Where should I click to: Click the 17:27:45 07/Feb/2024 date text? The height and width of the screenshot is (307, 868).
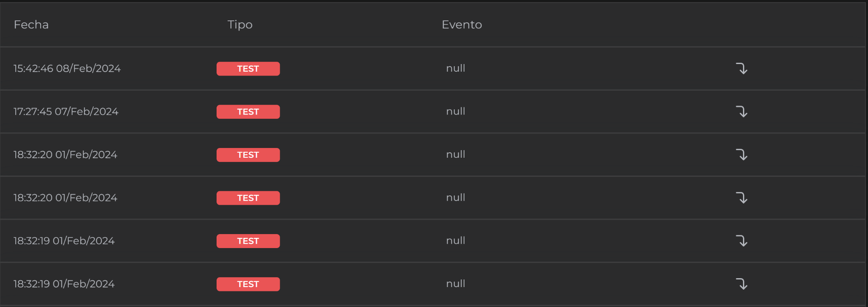point(66,112)
